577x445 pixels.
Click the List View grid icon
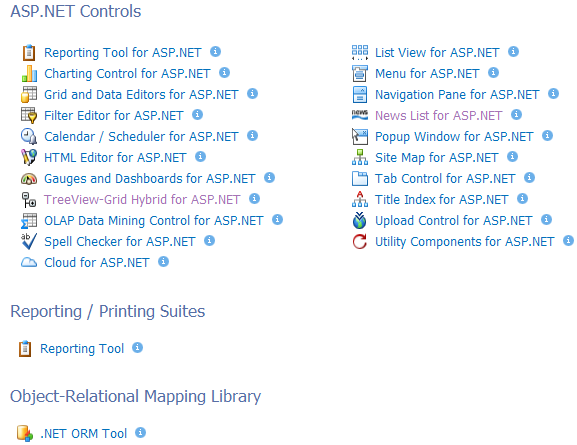point(360,53)
